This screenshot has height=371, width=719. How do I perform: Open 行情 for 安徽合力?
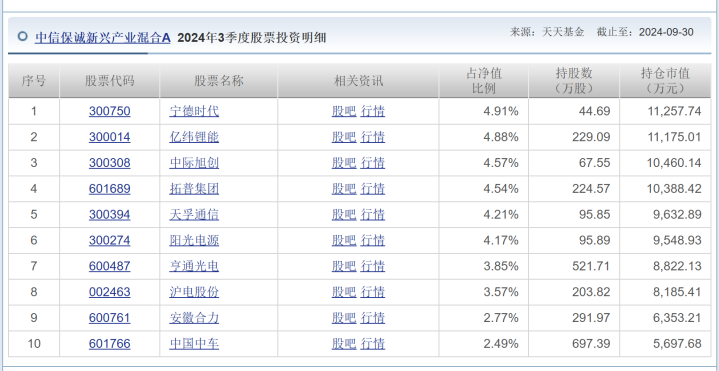point(372,318)
